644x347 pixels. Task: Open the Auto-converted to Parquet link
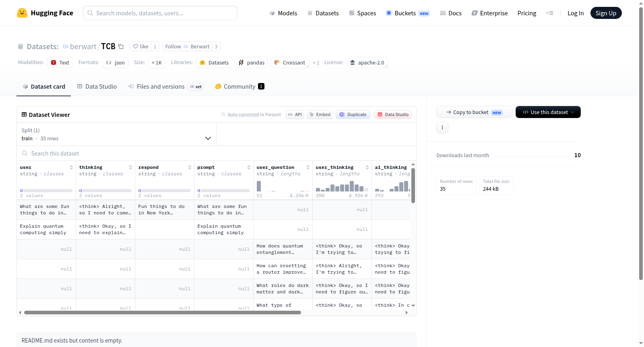coord(243,114)
